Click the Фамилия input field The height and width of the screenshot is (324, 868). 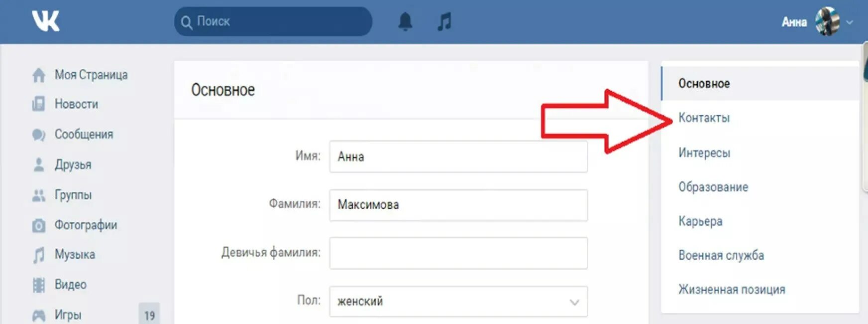coord(458,205)
